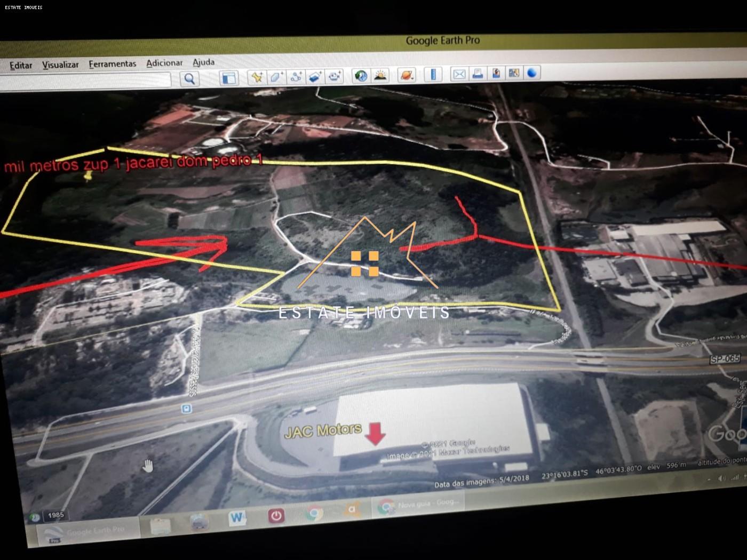Viewport: 747px width, 560px height.
Task: Click the Record a Tour icon
Action: (335, 76)
